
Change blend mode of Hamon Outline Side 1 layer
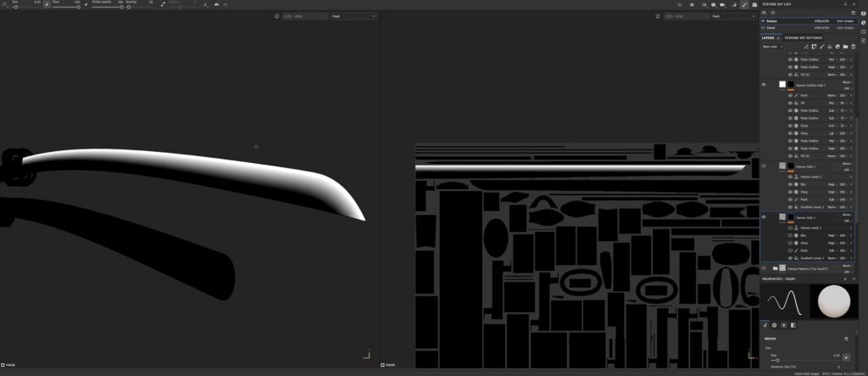(847, 82)
